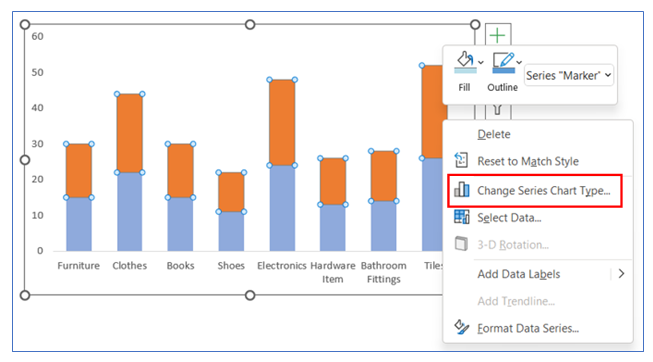Click the Add Trendline... entry

click(x=516, y=301)
